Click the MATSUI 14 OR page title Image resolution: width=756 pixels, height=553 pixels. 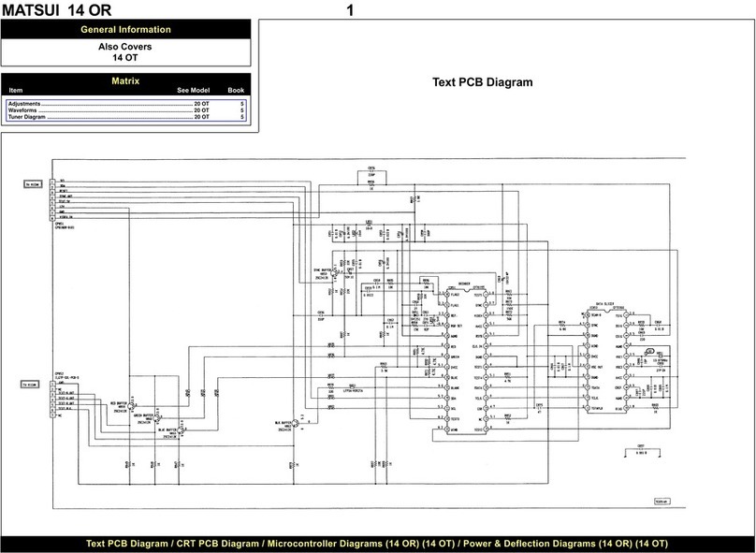click(57, 10)
